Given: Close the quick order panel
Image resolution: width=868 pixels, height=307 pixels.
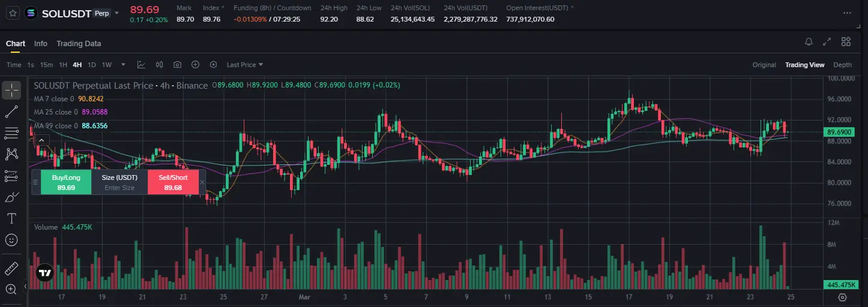Looking at the screenshot, I should click(202, 182).
